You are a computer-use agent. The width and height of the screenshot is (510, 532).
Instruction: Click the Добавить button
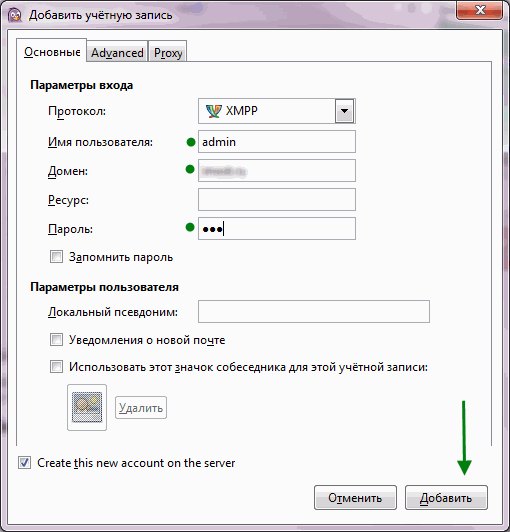(x=446, y=498)
